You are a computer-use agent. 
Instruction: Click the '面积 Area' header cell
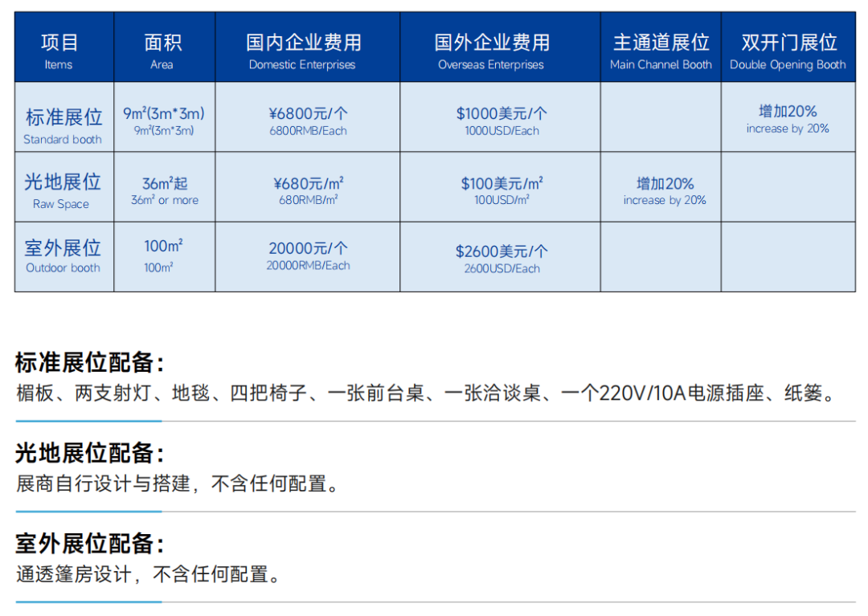165,47
